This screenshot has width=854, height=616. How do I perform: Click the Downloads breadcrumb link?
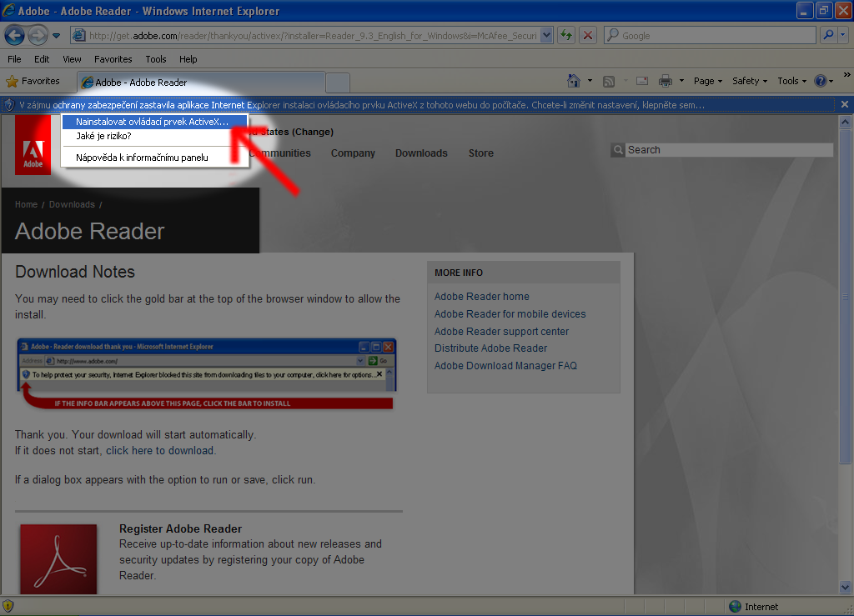coord(72,204)
